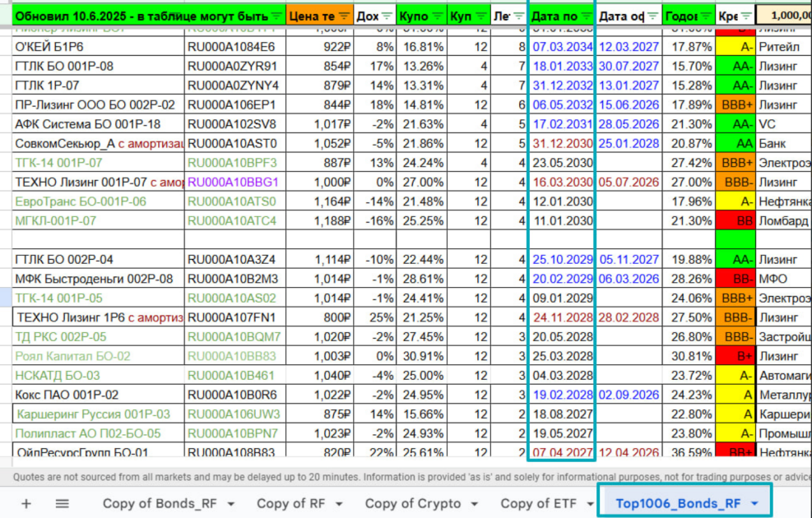The width and height of the screenshot is (812, 518).
Task: Open filter icon in the 'Обновил 10.6.2025' header
Action: point(276,16)
